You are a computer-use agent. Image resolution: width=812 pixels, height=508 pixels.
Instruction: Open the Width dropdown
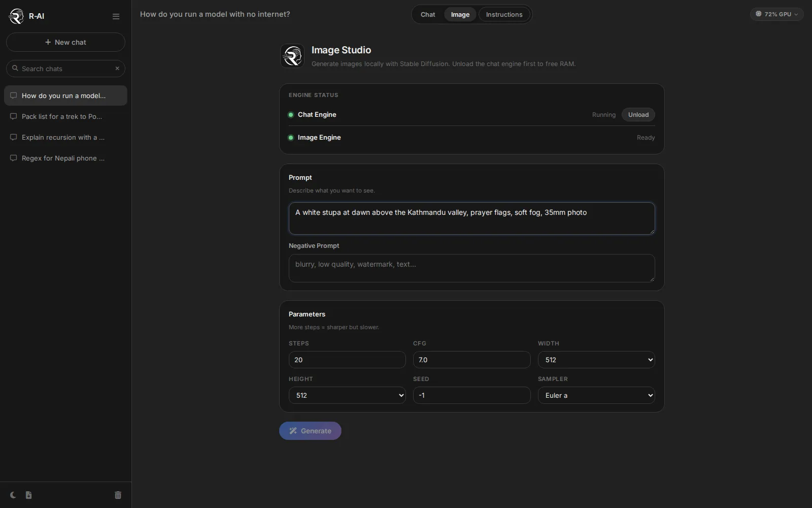click(x=596, y=360)
